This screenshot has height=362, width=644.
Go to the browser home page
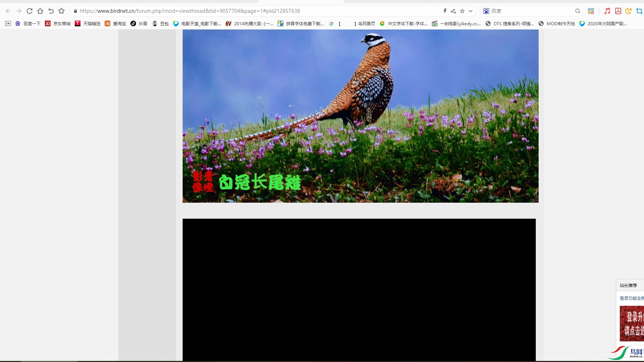pyautogui.click(x=40, y=11)
